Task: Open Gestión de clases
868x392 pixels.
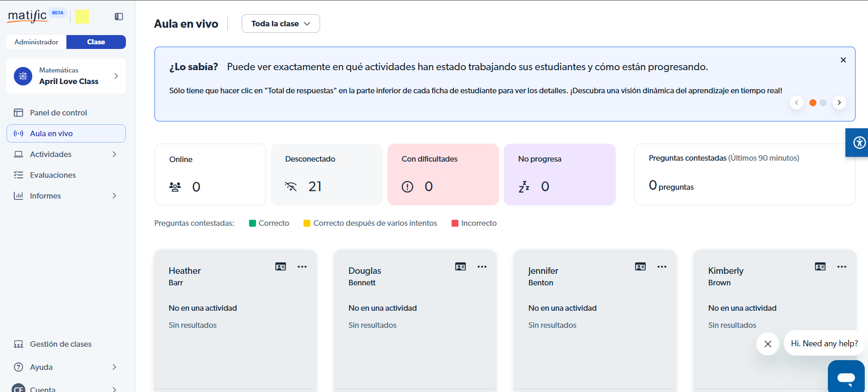Action: (60, 344)
